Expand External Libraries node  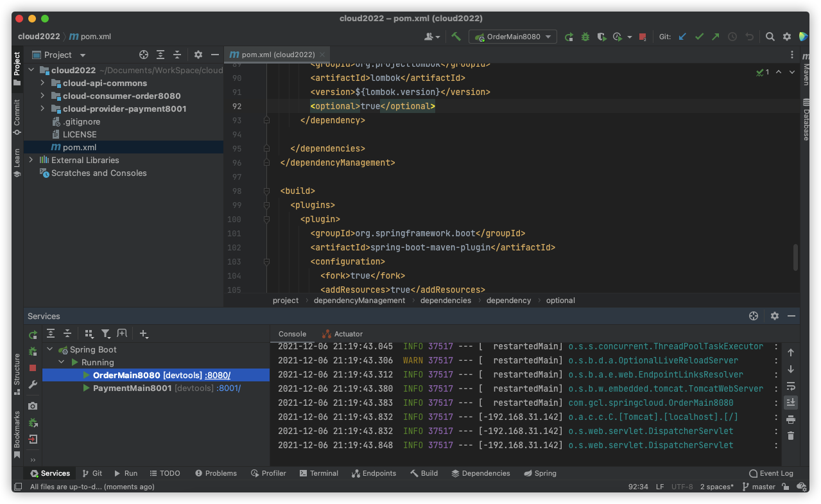pyautogui.click(x=31, y=160)
